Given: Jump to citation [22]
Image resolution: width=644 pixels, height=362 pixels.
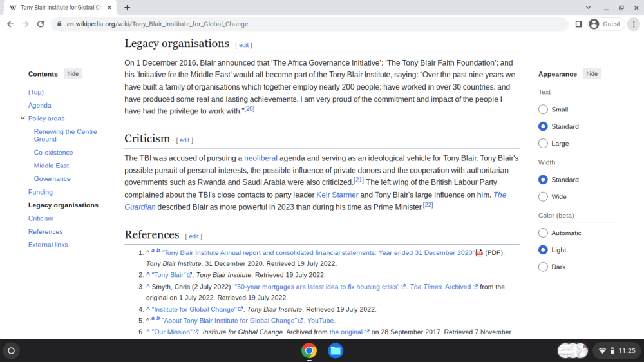Looking at the screenshot, I should [x=428, y=205].
